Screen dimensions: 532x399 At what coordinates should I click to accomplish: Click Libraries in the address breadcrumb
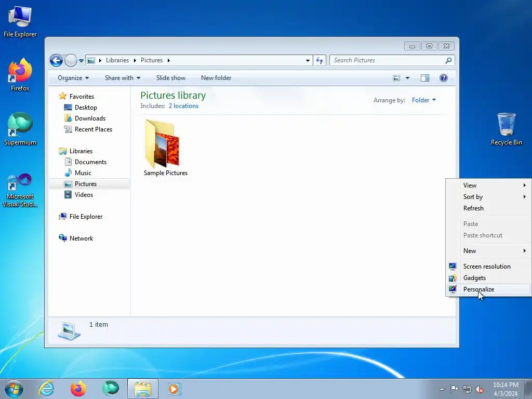[117, 60]
